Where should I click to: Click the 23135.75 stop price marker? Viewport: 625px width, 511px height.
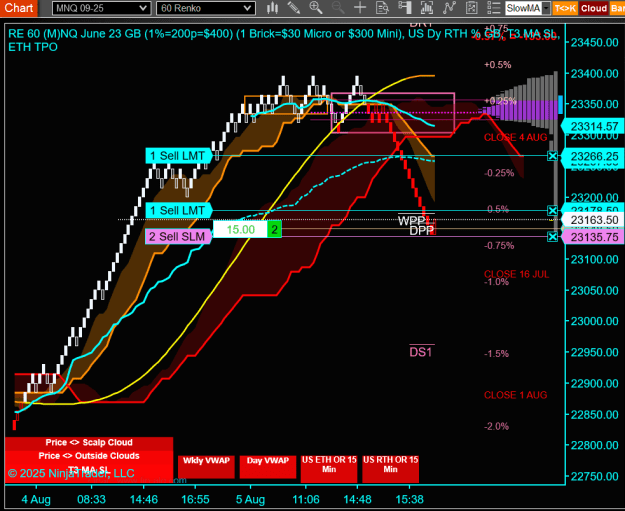click(593, 237)
